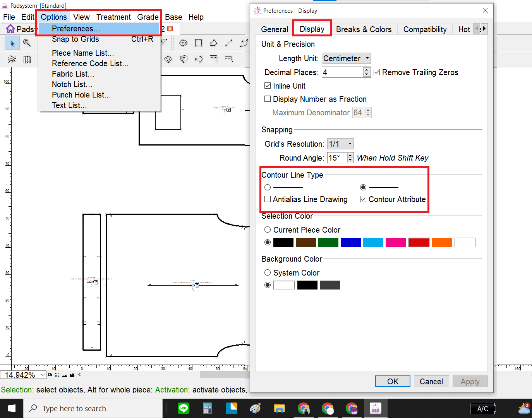Select the straight line drawing tool

coord(228,43)
